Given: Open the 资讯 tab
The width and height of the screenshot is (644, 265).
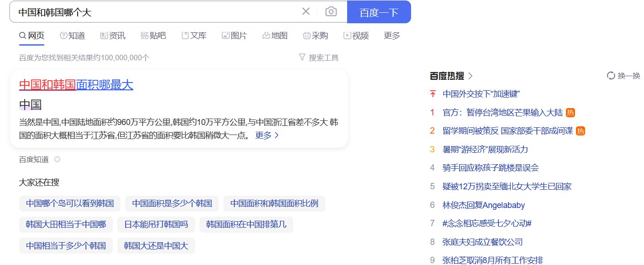Looking at the screenshot, I should pos(113,36).
